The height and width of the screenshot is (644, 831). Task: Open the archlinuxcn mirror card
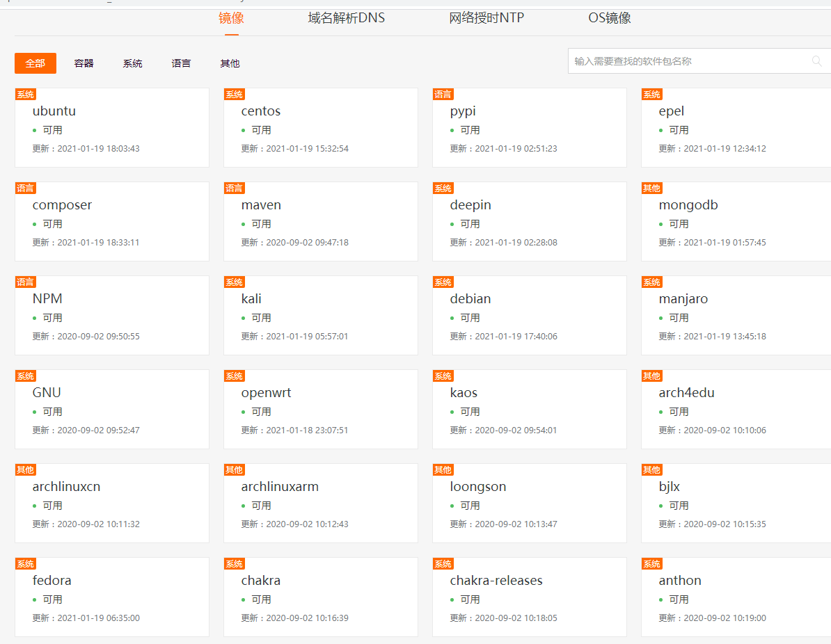tap(112, 503)
